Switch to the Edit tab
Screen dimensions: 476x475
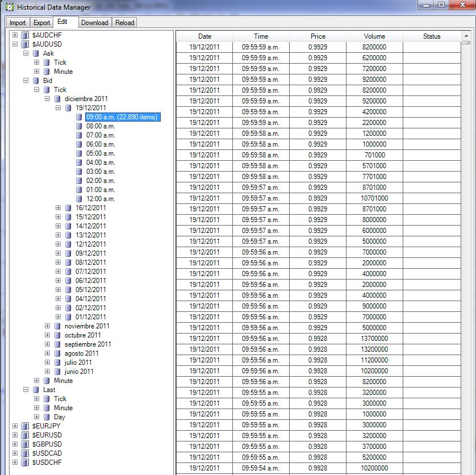pos(66,22)
